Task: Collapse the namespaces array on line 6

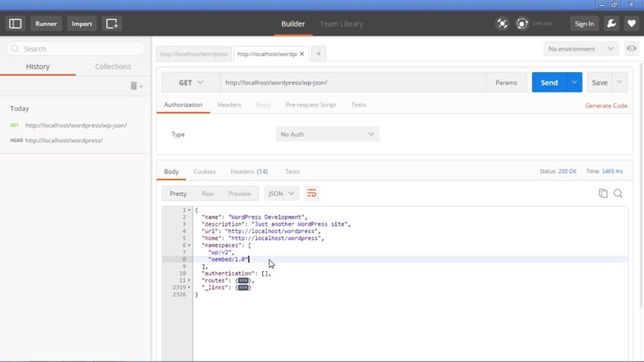Action: point(189,245)
